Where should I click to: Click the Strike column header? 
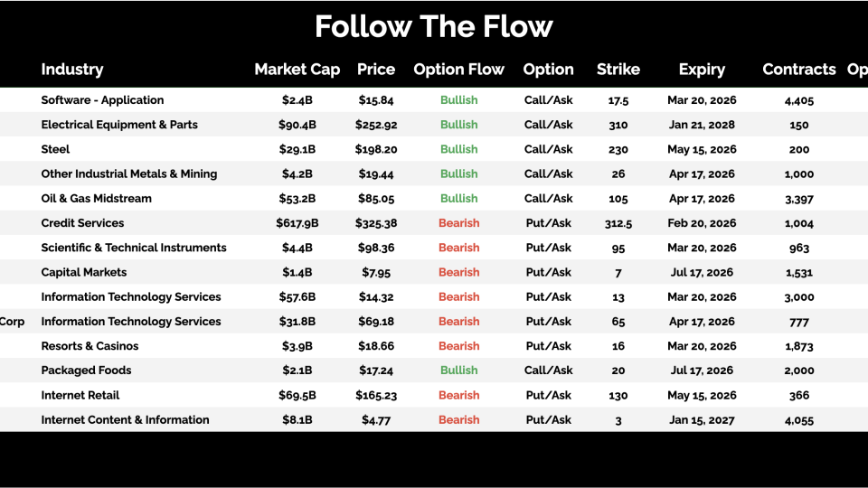[x=618, y=70]
